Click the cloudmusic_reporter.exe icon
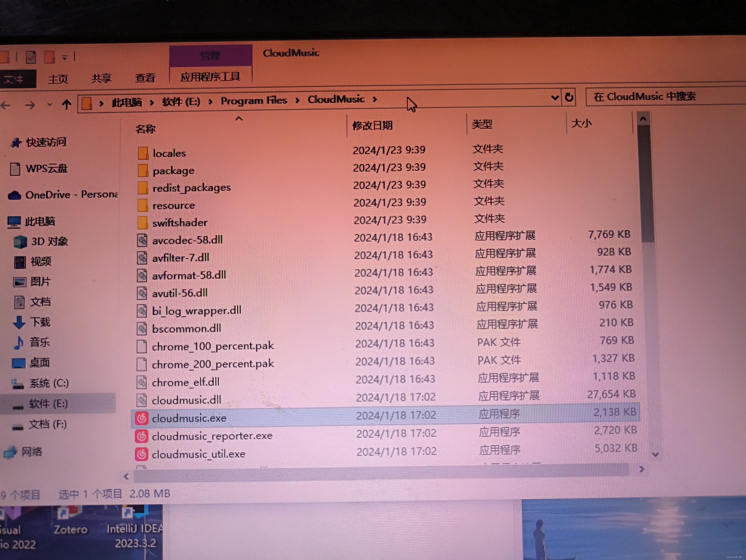This screenshot has height=560, width=746. (x=142, y=436)
